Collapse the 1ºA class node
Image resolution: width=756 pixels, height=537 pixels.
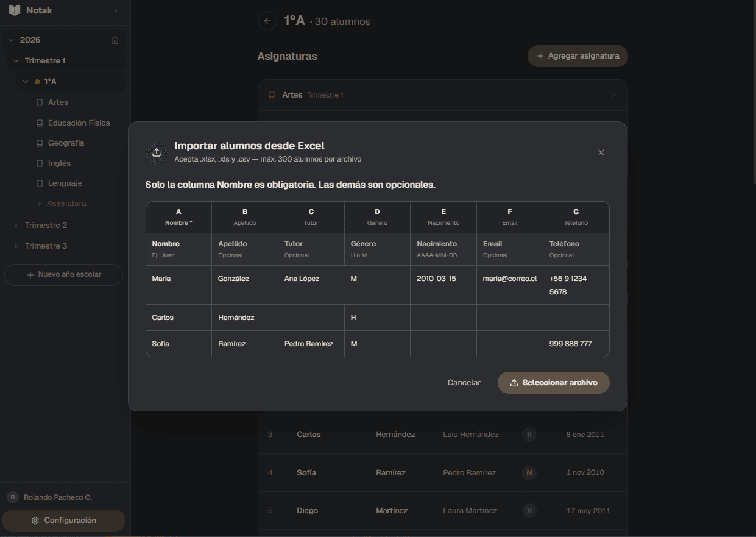[26, 82]
